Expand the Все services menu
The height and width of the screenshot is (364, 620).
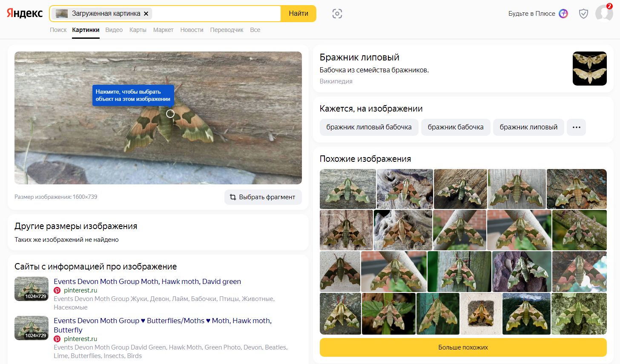click(255, 30)
